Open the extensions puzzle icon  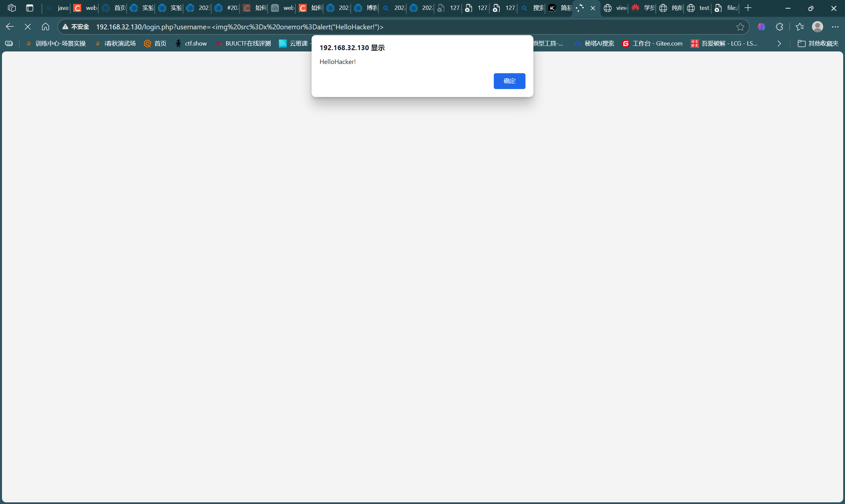click(x=779, y=26)
